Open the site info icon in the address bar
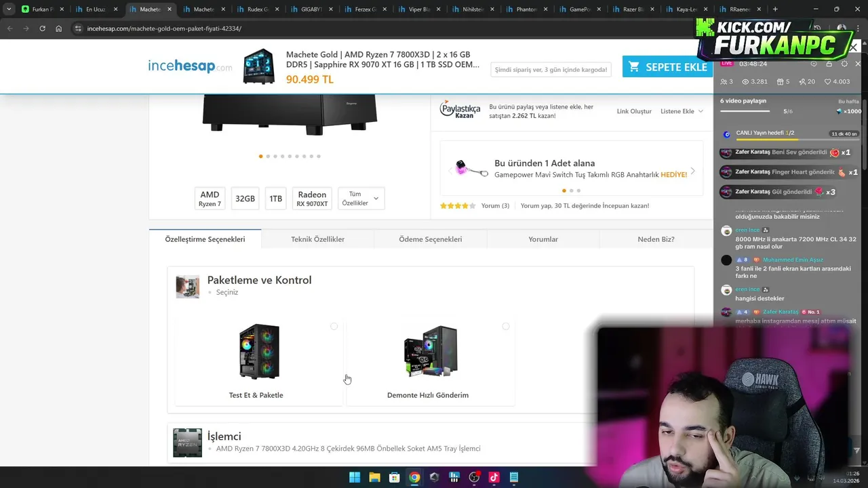 (78, 28)
